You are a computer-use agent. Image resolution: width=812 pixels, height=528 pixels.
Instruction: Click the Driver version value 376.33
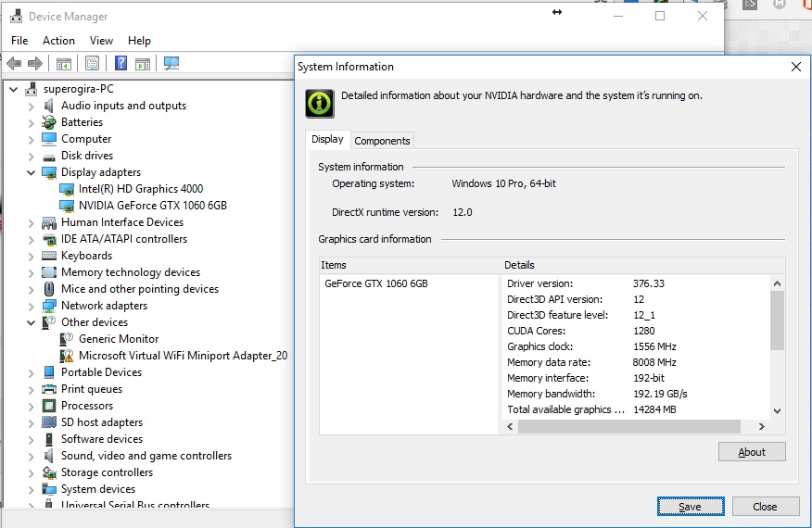(x=648, y=283)
